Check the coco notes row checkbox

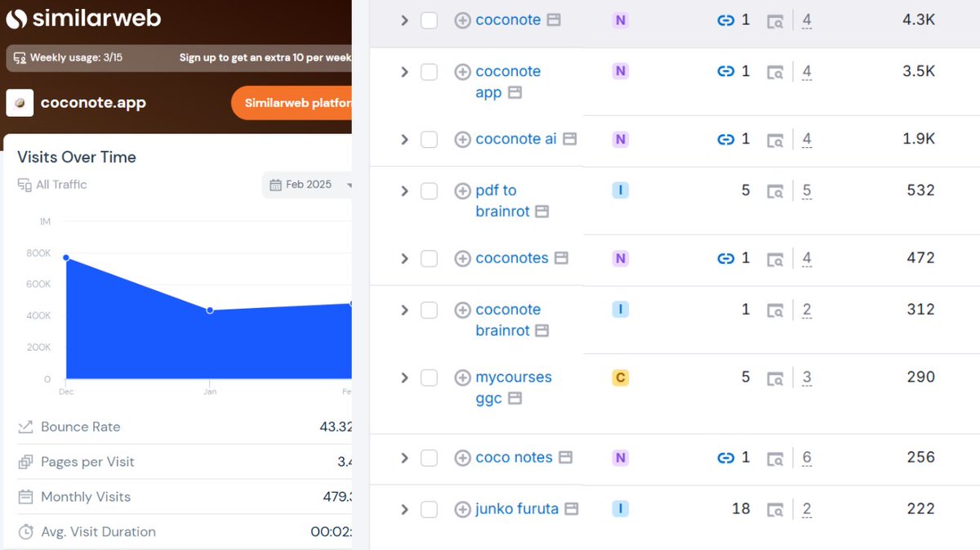[x=429, y=458]
